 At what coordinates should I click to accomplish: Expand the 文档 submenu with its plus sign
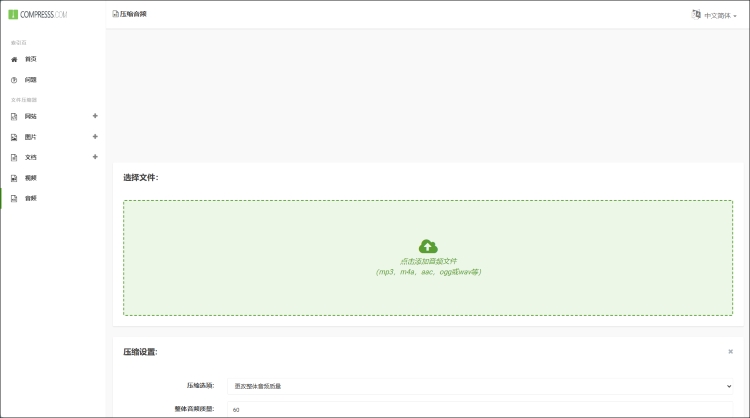[x=95, y=157]
